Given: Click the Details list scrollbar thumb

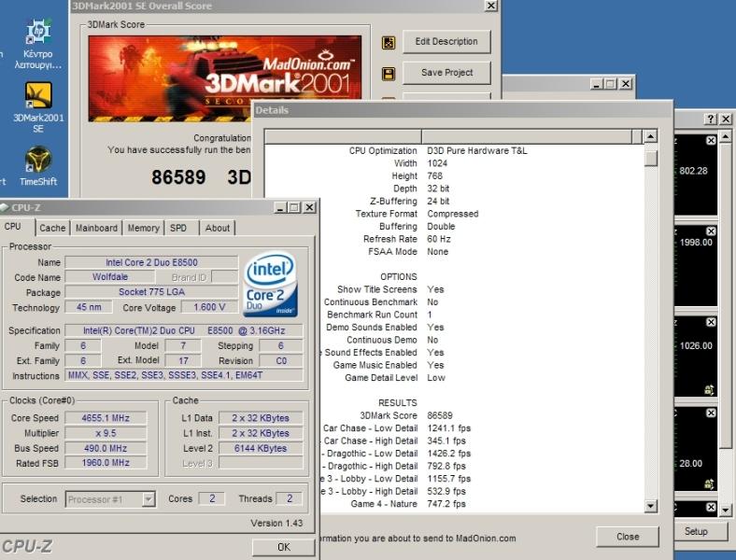Looking at the screenshot, I should point(651,158).
